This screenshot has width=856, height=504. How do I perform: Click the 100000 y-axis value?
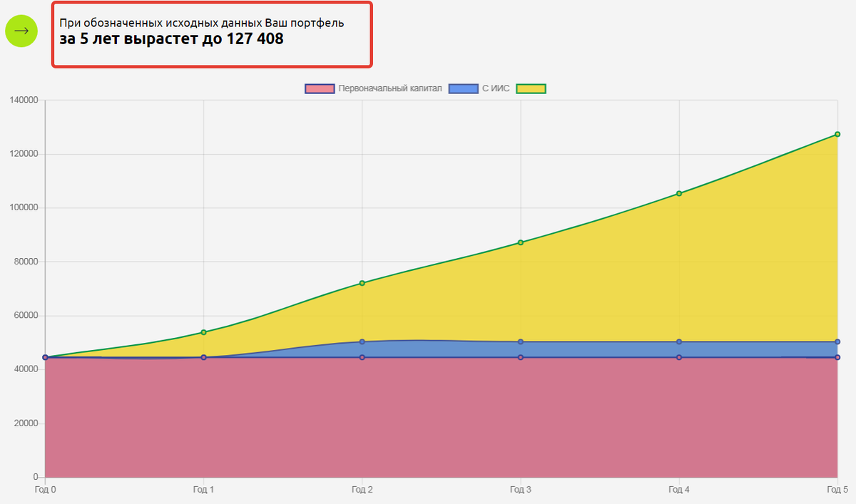click(24, 208)
